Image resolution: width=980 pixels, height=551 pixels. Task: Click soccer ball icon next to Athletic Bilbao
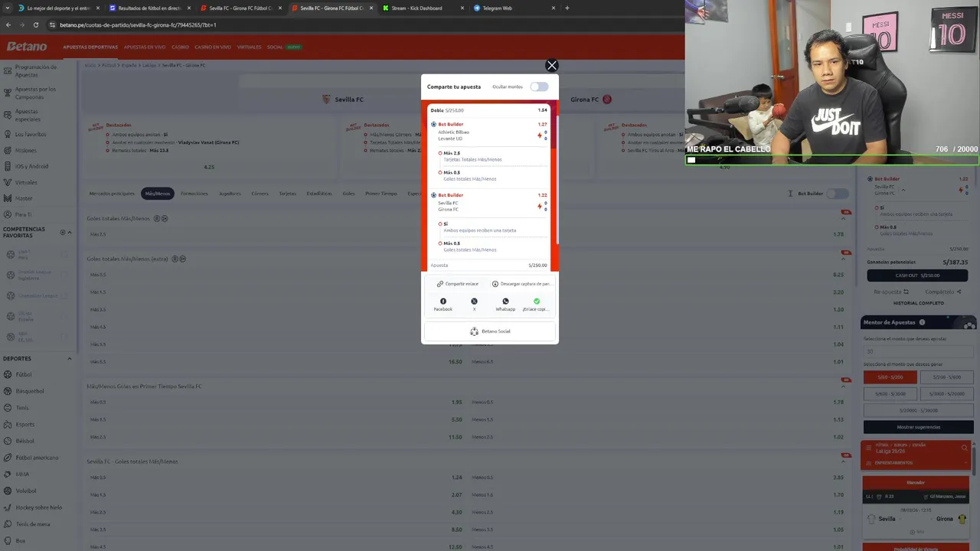click(x=434, y=124)
